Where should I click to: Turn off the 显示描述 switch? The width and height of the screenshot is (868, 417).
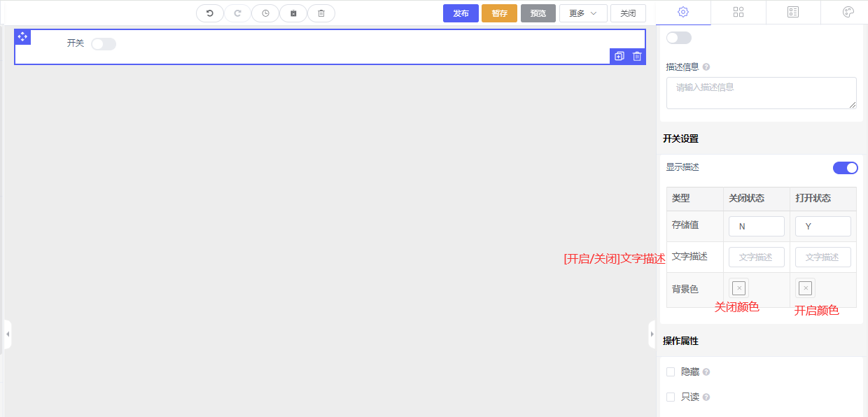pyautogui.click(x=845, y=168)
